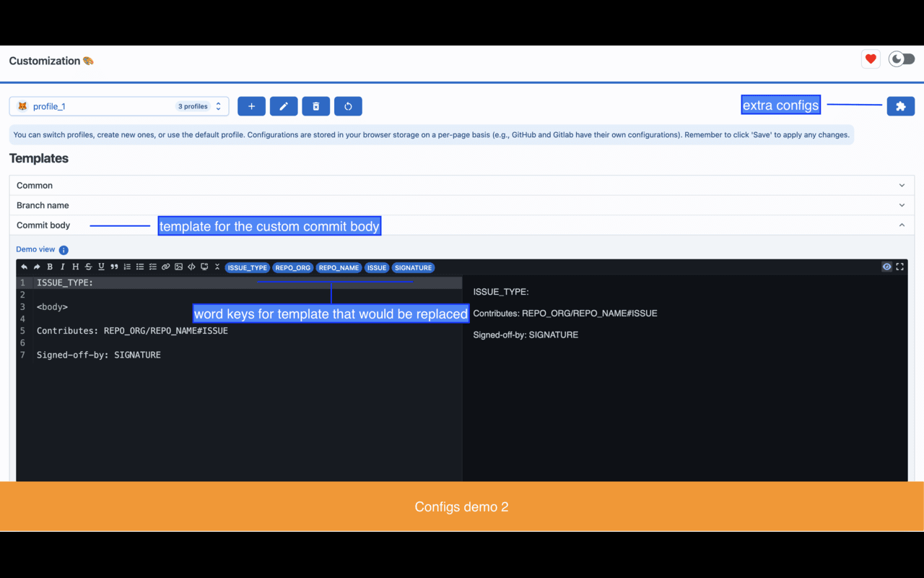Expand the Branch name section

click(x=901, y=205)
